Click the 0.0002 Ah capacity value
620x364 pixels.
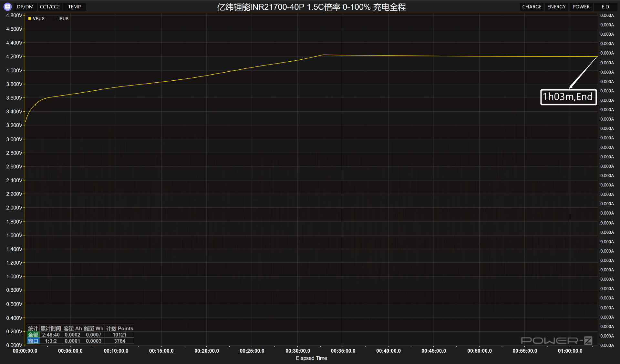tap(72, 335)
